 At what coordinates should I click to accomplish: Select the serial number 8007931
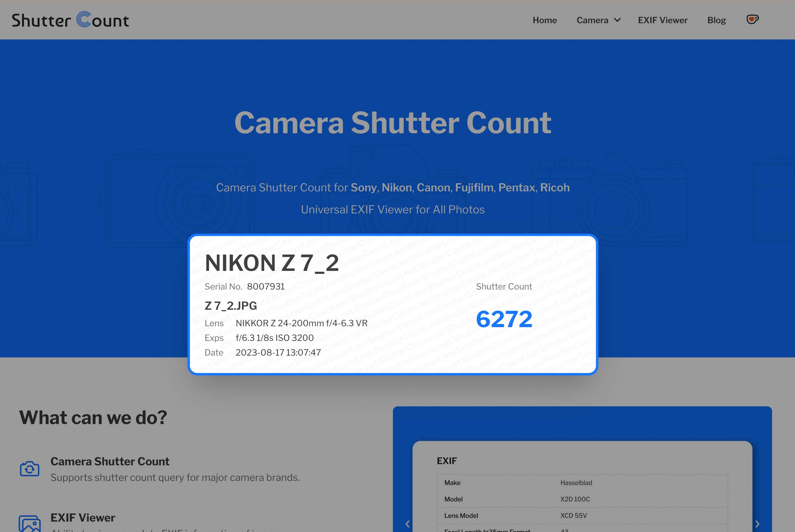coord(266,286)
